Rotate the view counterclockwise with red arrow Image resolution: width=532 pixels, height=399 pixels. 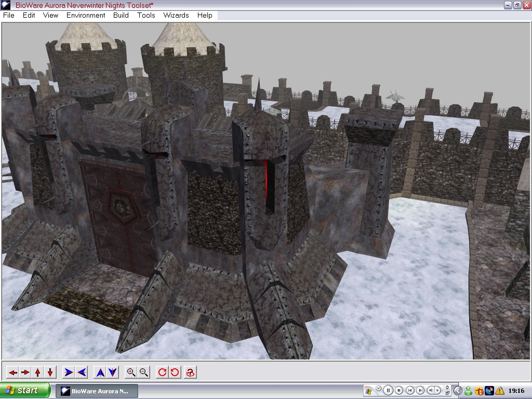coord(175,372)
